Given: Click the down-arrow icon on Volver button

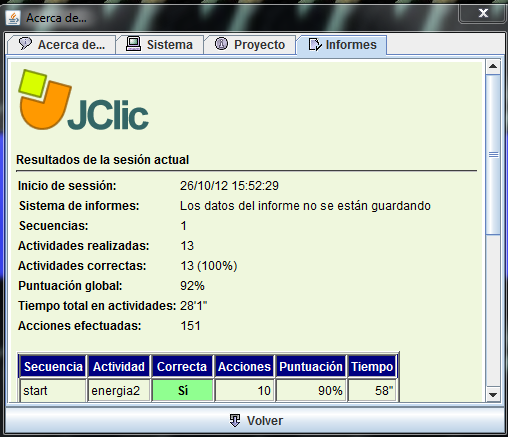Looking at the screenshot, I should [x=235, y=421].
